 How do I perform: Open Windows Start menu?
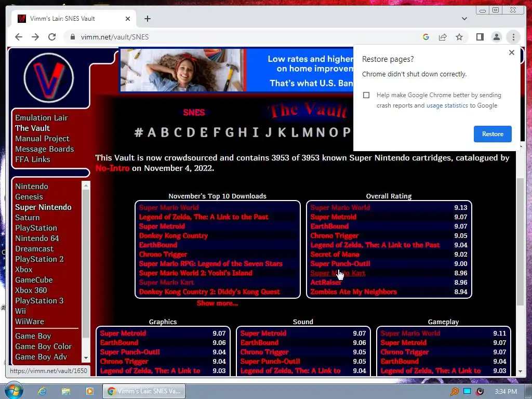[x=14, y=391]
